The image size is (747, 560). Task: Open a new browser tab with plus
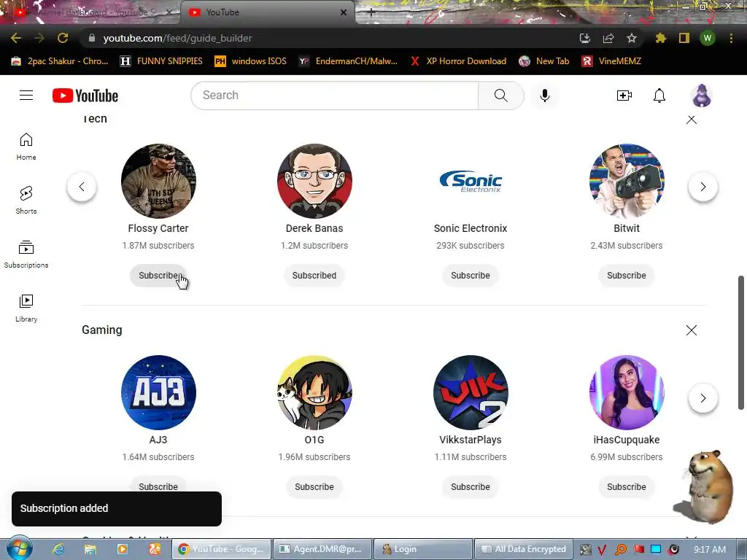[x=371, y=13]
